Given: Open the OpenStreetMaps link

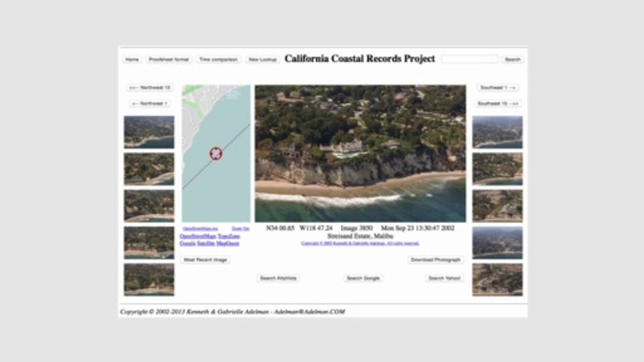Looking at the screenshot, I should click(x=198, y=236).
